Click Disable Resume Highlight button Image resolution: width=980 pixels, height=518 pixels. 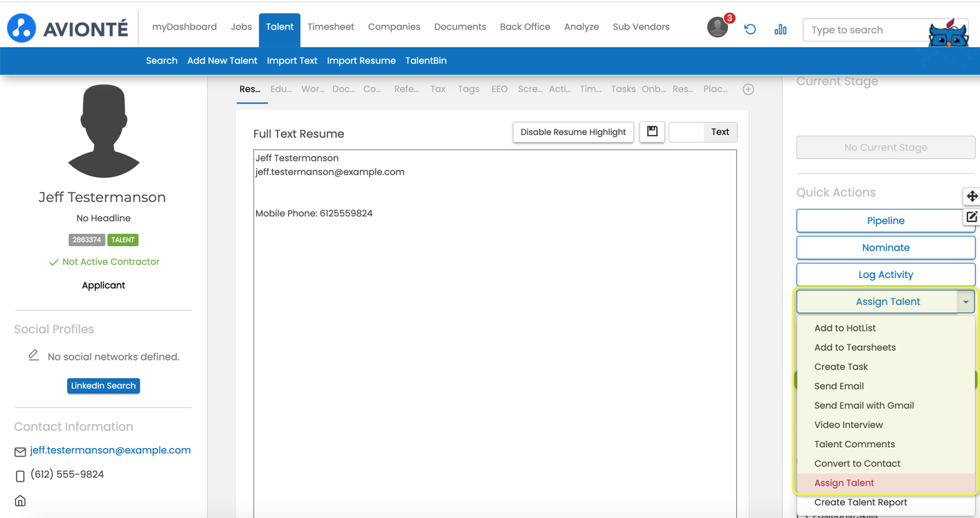(x=572, y=132)
